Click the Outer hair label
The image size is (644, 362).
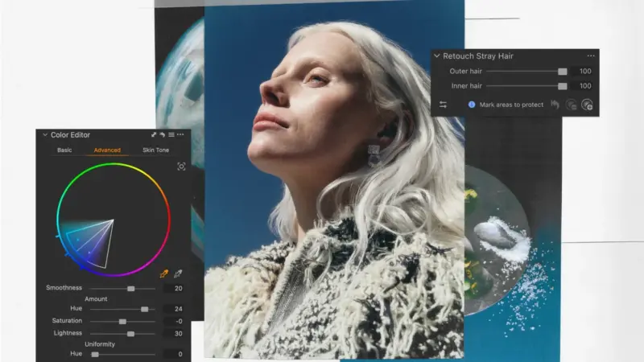coord(466,72)
